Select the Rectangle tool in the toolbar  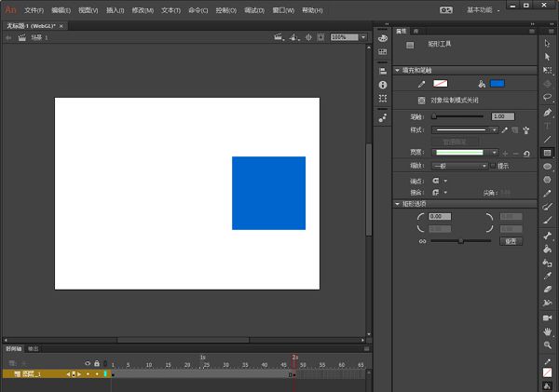coord(548,153)
